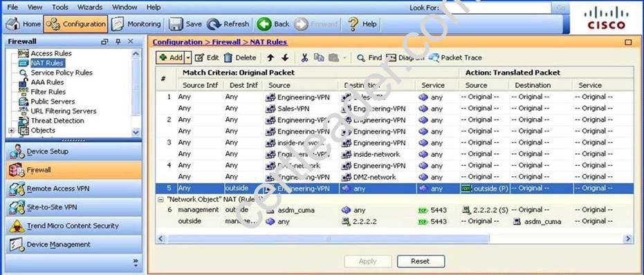
Task: Open the File menu
Action: click(12, 7)
